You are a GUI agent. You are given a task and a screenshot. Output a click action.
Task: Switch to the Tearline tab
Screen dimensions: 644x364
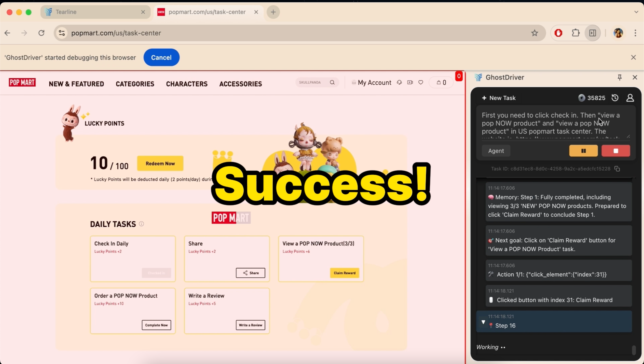[x=95, y=12]
